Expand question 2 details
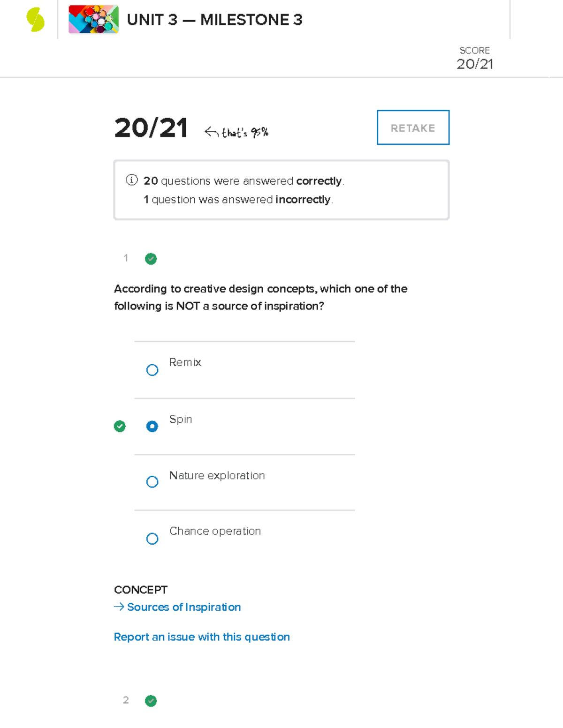This screenshot has width=563, height=728. click(x=125, y=700)
